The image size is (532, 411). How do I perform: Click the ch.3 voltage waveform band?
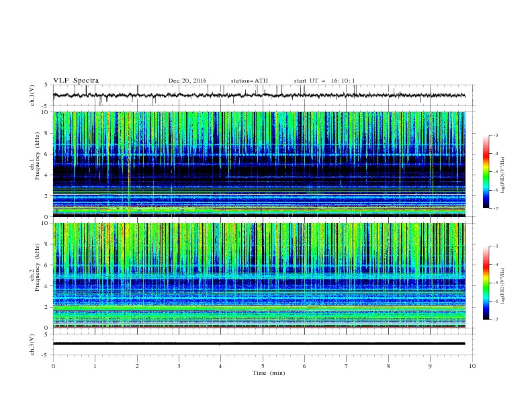coord(259,344)
